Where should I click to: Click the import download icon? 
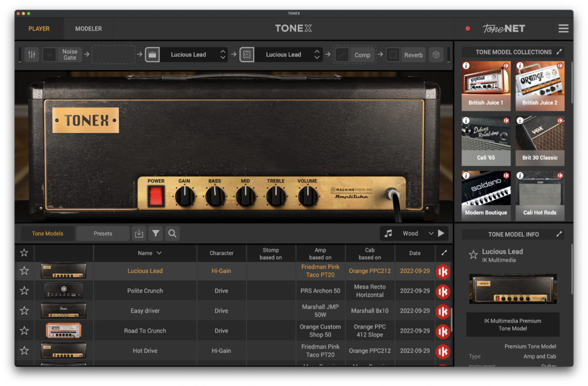pyautogui.click(x=139, y=233)
